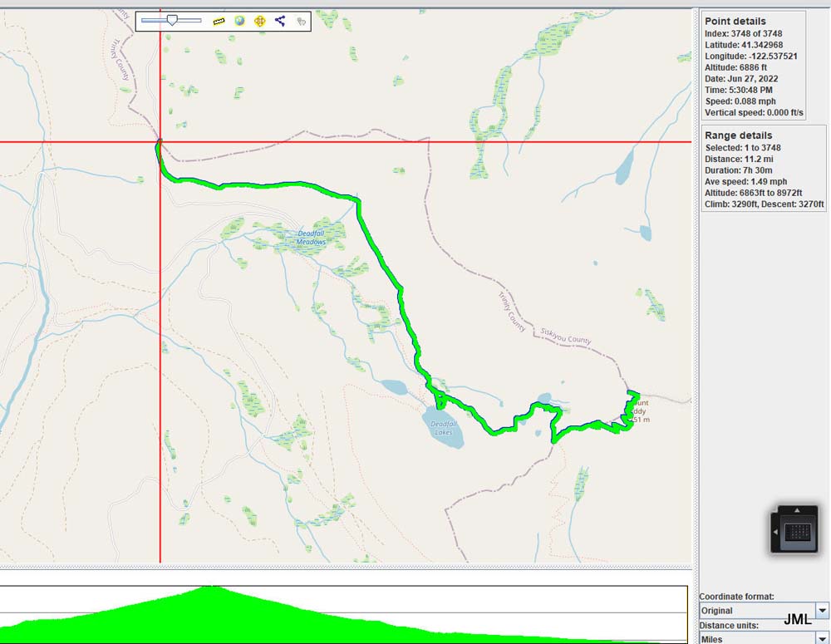This screenshot has height=644, width=831.
Task: Click the Deadfall Lakes map label
Action: (445, 427)
